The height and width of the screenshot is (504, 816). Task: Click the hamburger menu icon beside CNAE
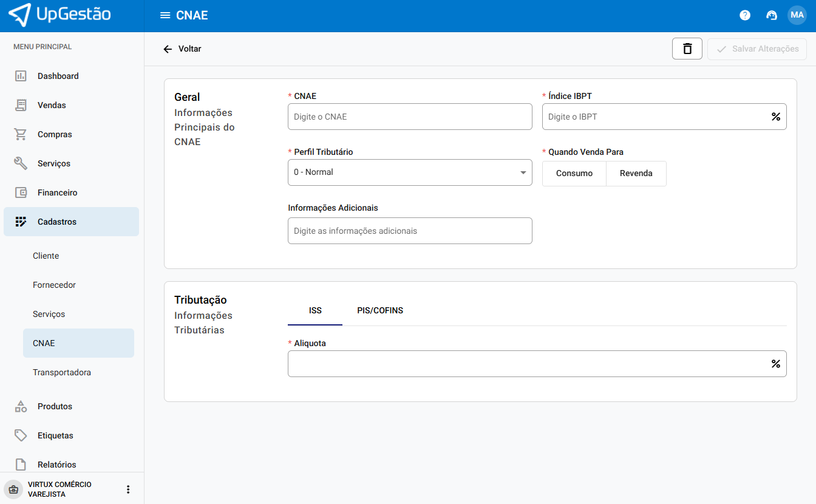165,15
